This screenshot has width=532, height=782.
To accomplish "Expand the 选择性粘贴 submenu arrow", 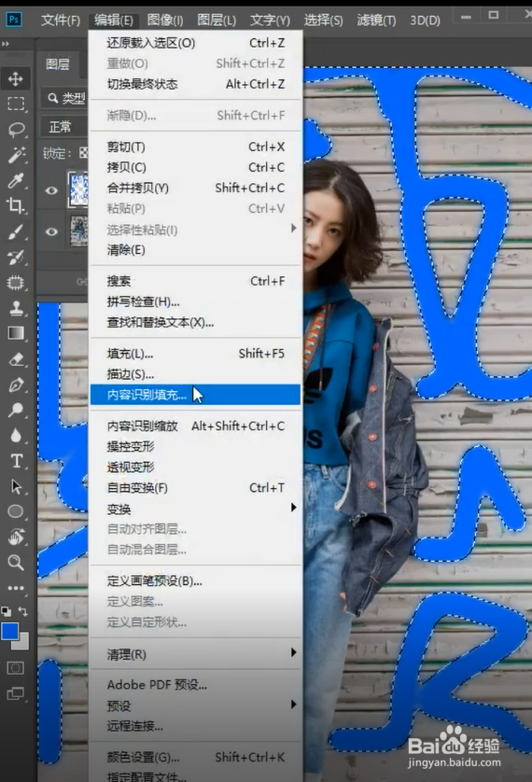I will point(293,228).
